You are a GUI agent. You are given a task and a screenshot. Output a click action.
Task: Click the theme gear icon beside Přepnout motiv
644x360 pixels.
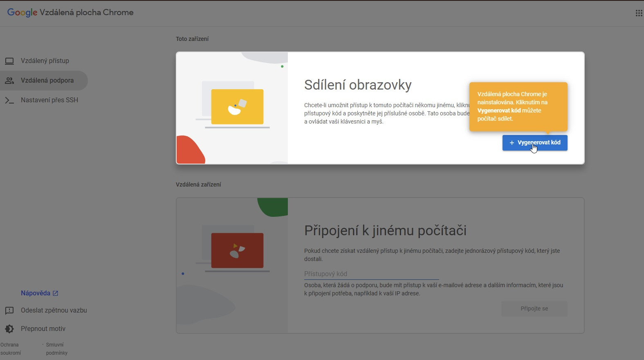coord(9,329)
